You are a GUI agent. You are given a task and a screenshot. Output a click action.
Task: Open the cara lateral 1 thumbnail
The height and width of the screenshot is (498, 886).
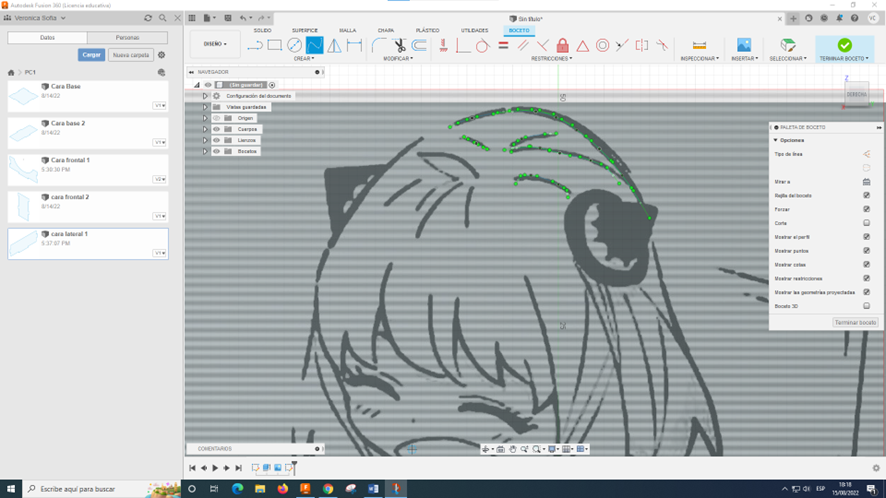[x=23, y=244]
